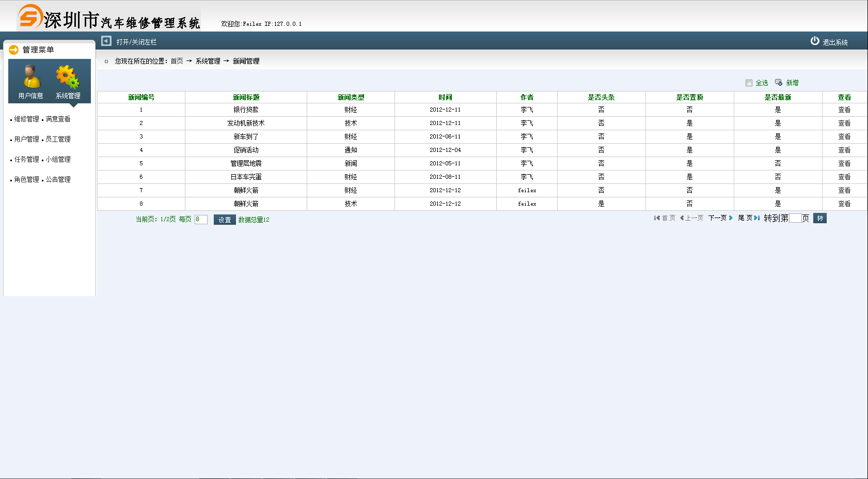View news row 日本车完蛋 via 查看

[844, 177]
